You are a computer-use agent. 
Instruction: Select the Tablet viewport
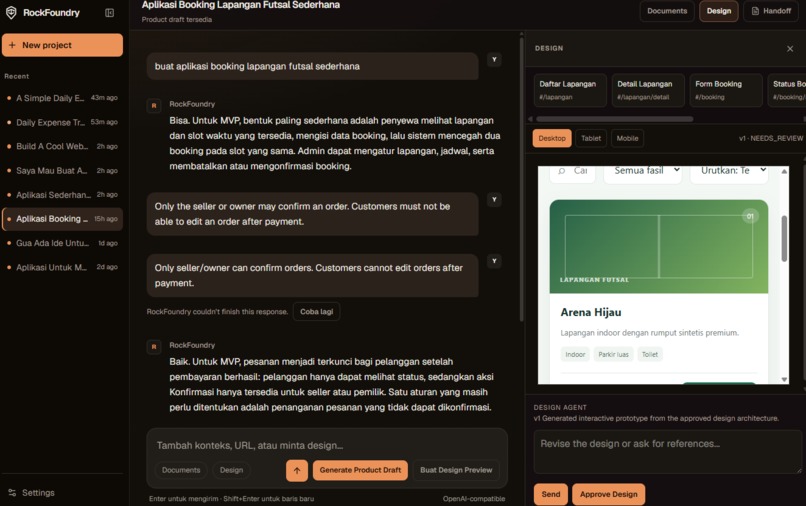tap(591, 138)
